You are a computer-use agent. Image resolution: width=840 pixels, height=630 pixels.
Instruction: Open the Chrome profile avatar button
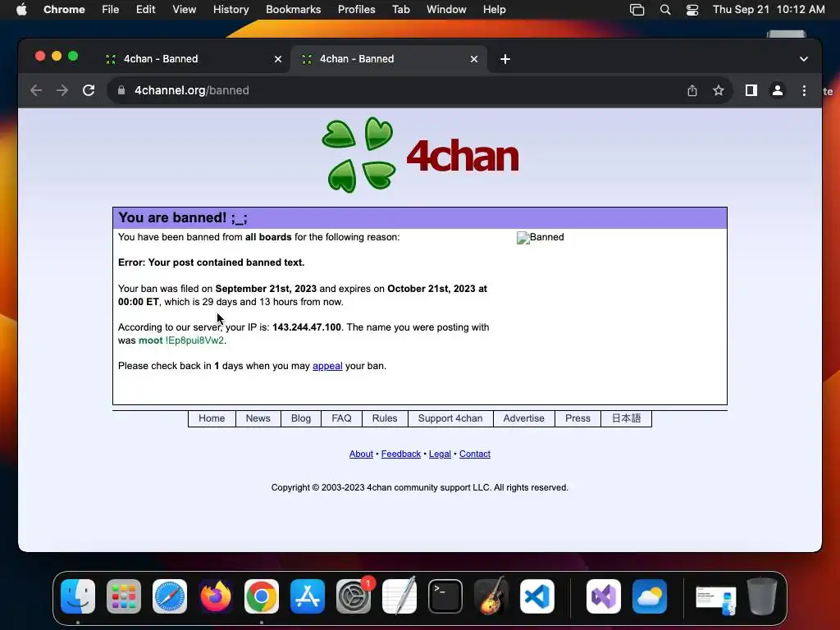point(778,90)
